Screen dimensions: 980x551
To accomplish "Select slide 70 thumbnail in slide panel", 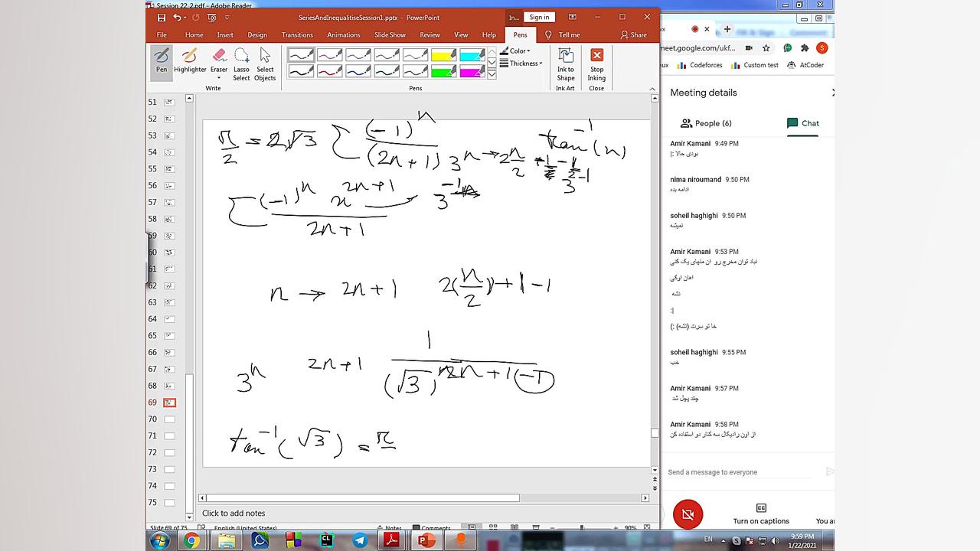I will 169,419.
